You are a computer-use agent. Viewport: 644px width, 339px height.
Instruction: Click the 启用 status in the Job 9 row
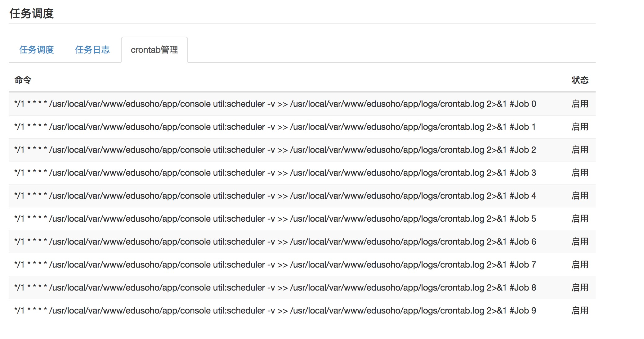click(x=580, y=310)
